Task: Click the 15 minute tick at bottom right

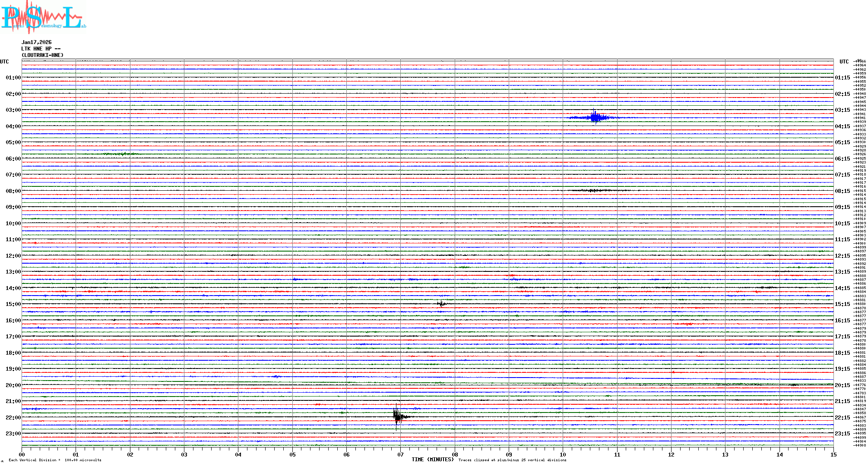Action: pyautogui.click(x=833, y=454)
